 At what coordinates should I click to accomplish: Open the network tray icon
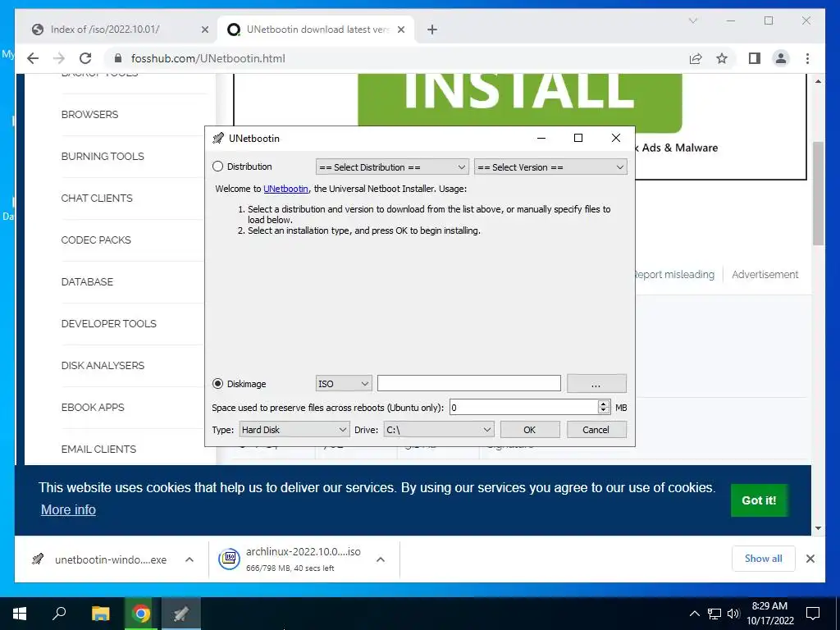[x=714, y=614]
